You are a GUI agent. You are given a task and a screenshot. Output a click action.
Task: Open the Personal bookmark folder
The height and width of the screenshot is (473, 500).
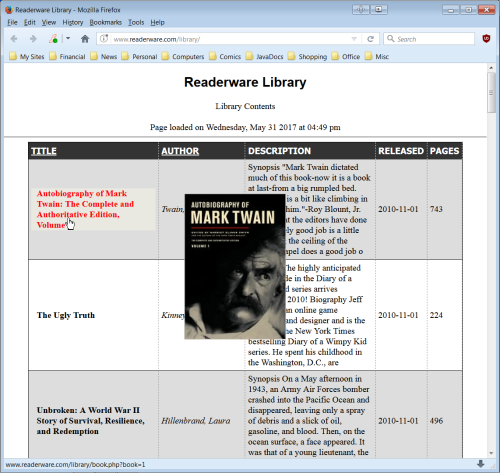click(x=140, y=56)
